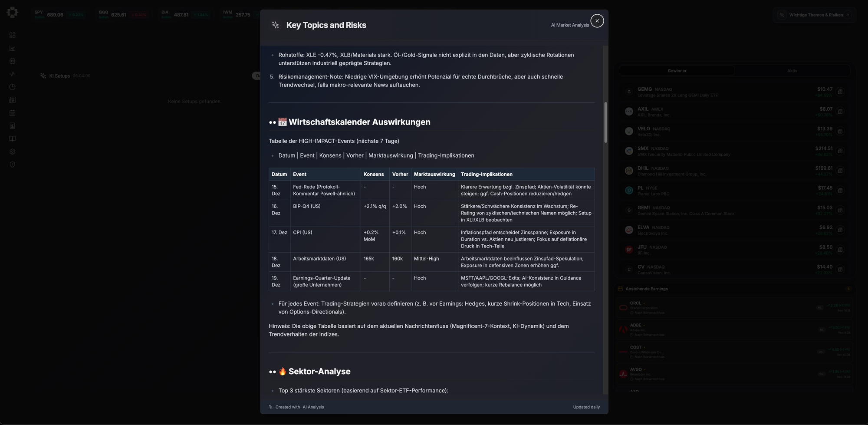This screenshot has width=868, height=425.
Task: Click the modal's vertical scrollbar thumb
Action: click(605, 122)
